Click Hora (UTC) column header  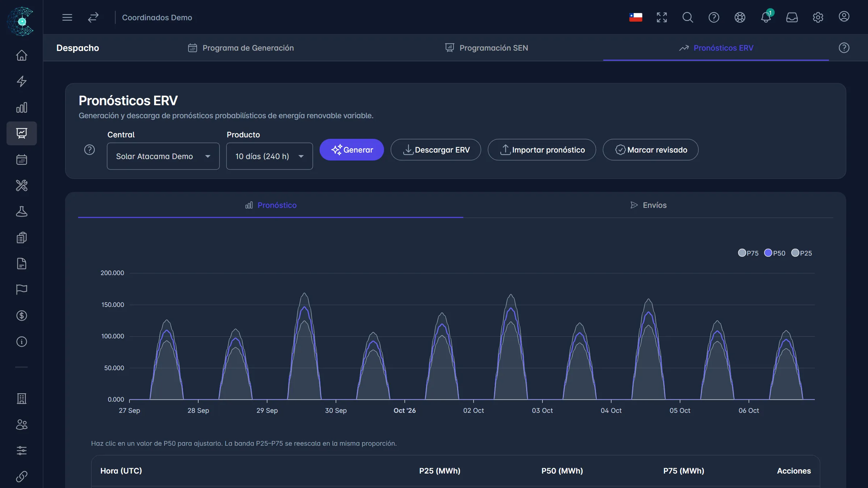click(121, 471)
